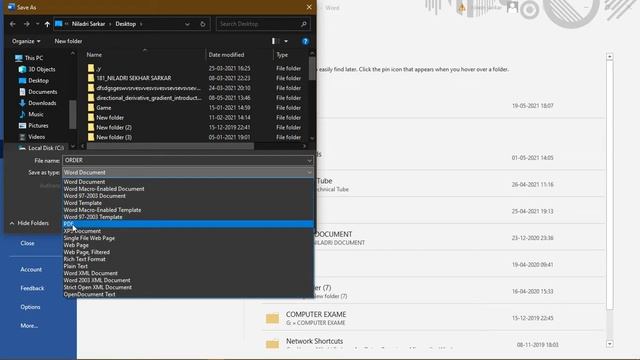Click file list horizontal scrollbar
Image resolution: width=640 pixels, height=360 pixels.
pos(170,146)
